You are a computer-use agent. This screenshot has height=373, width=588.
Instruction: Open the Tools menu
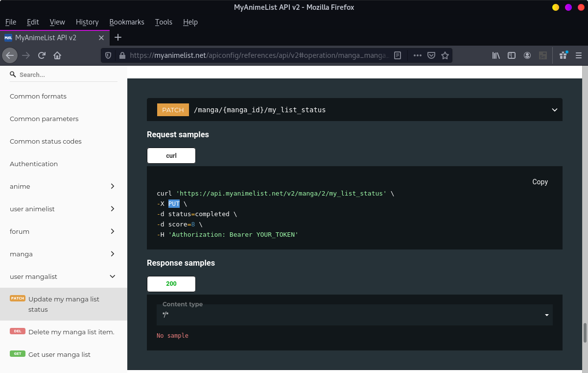click(x=164, y=22)
